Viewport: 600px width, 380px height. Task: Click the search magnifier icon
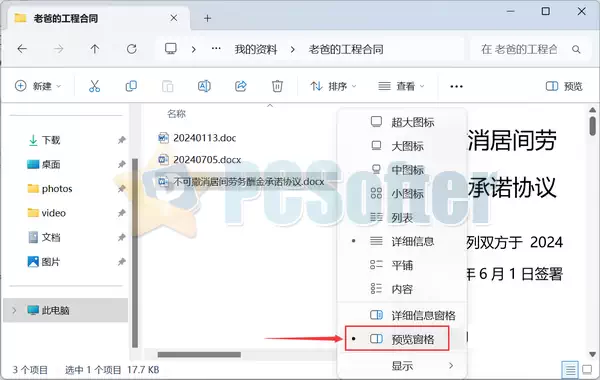(576, 49)
